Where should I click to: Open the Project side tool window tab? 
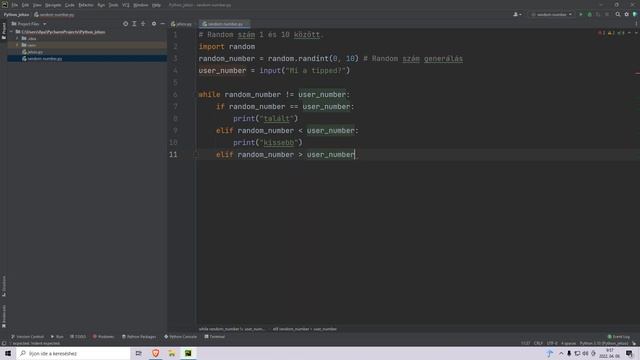pyautogui.click(x=4, y=31)
